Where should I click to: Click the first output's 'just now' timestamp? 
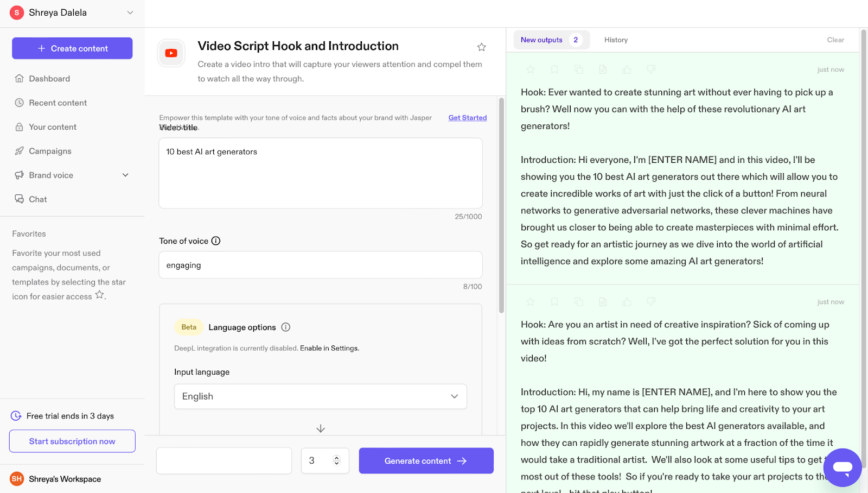tap(831, 69)
